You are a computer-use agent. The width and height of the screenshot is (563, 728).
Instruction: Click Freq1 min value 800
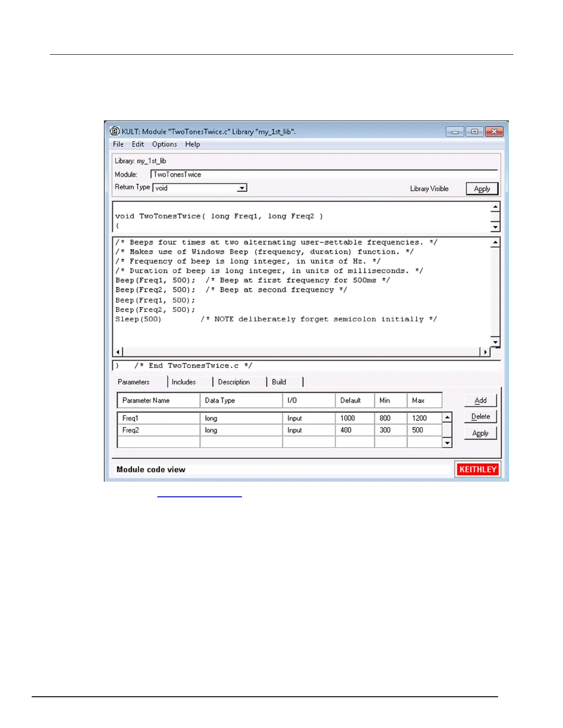391,418
